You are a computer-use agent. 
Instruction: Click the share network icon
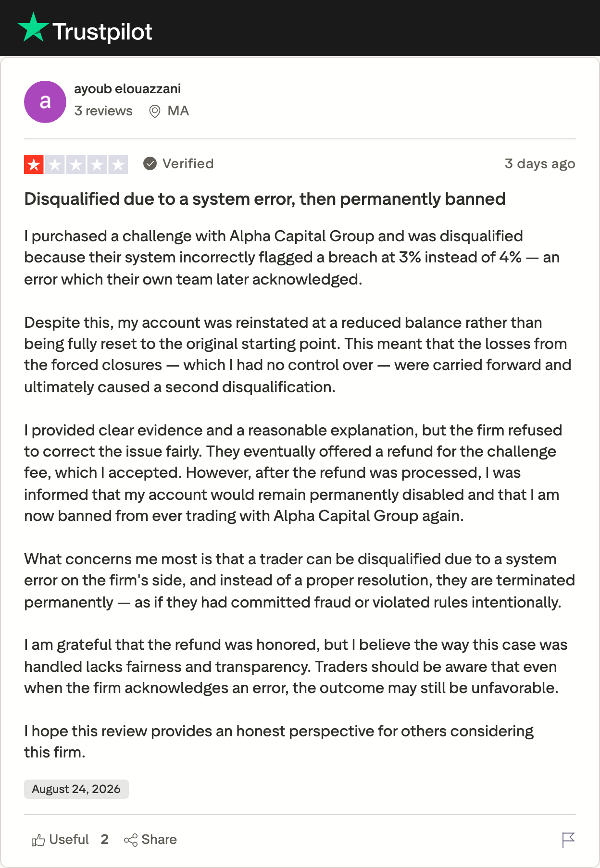(131, 840)
